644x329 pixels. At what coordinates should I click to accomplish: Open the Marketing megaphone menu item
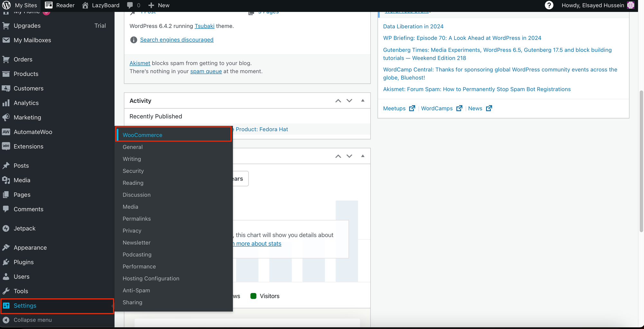(27, 117)
